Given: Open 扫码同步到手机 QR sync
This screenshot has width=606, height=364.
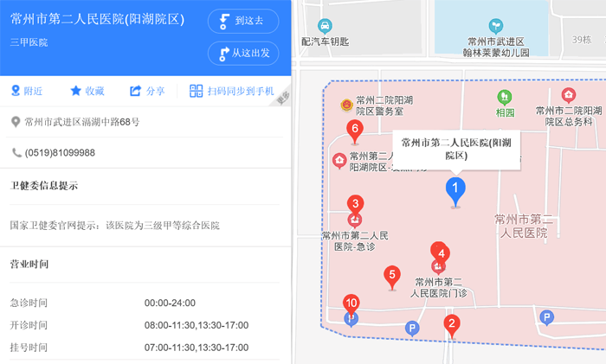Looking at the screenshot, I should 231,91.
